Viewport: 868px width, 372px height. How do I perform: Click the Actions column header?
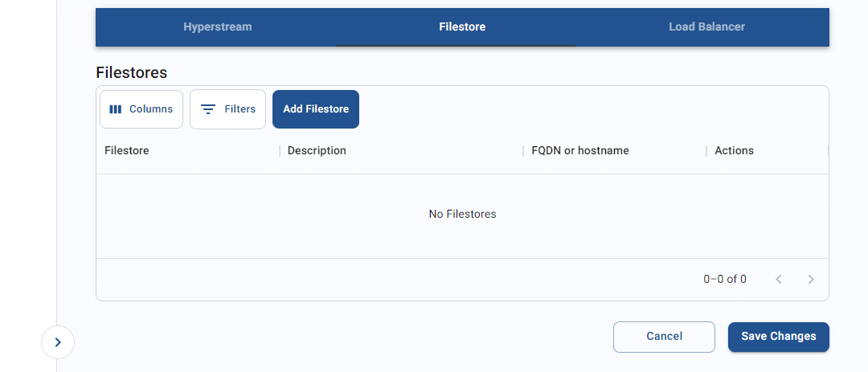[734, 150]
